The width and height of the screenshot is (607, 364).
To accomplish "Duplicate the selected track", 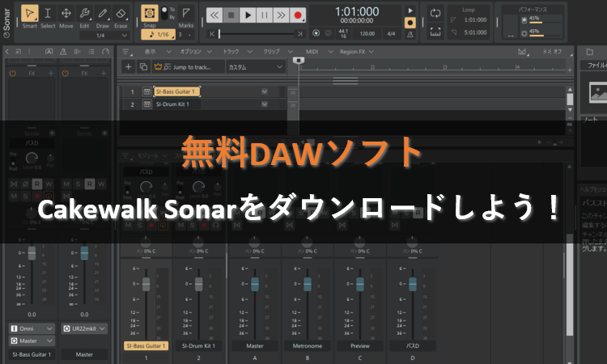I will (143, 67).
